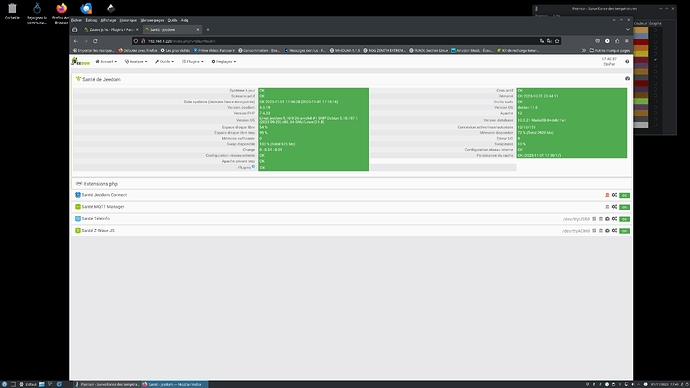Image resolution: width=690 pixels, height=388 pixels.
Task: Open Firefox Édition menu
Action: coord(91,20)
